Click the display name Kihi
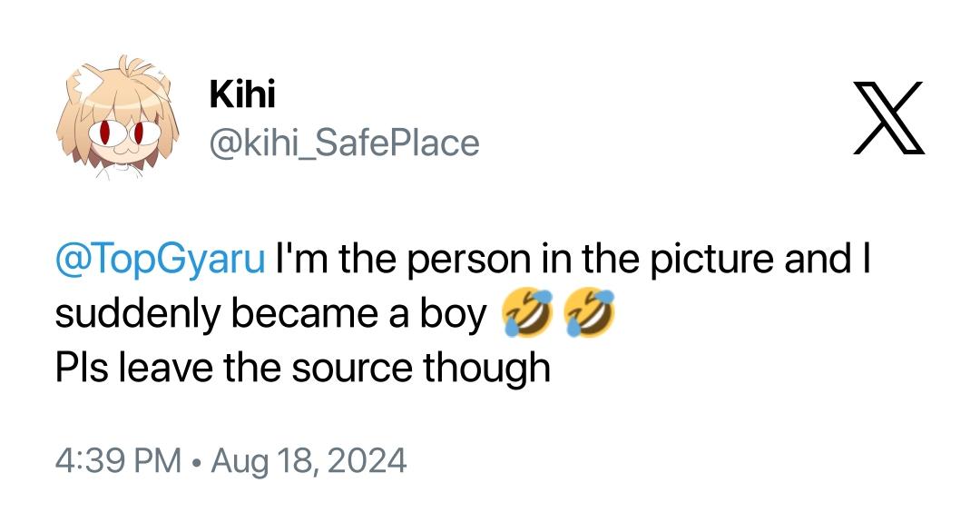Viewport: 980px width, 532px height. point(242,94)
